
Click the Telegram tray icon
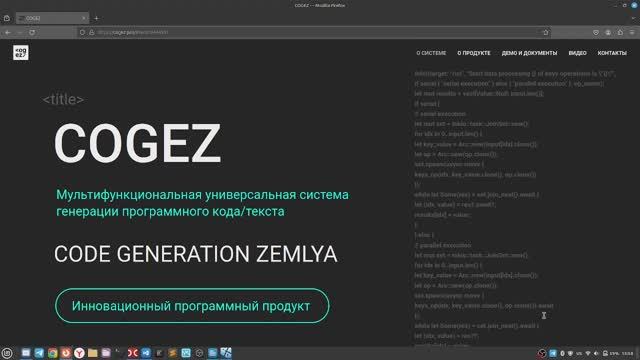[x=553, y=353]
